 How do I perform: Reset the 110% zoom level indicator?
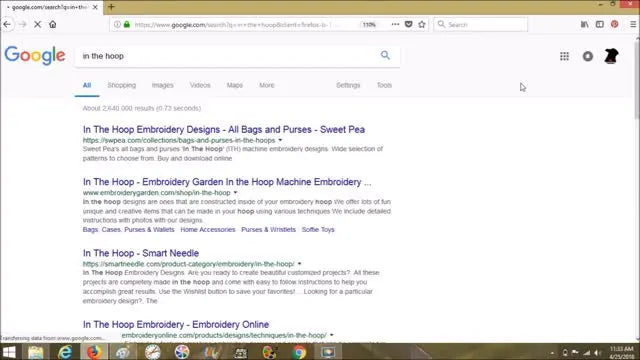(369, 24)
